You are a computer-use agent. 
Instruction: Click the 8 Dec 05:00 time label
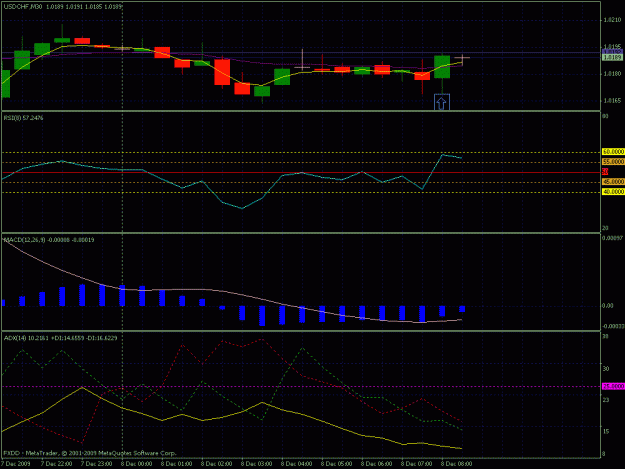click(x=336, y=464)
